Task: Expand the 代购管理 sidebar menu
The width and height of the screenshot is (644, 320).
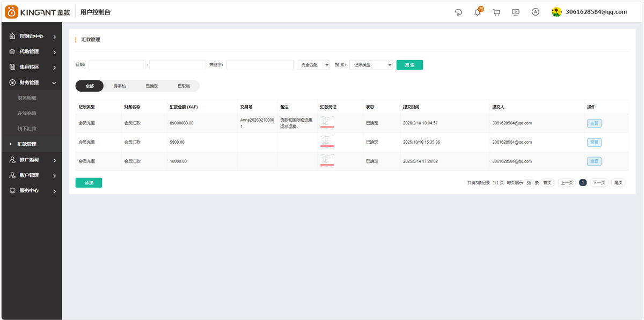Action: pos(32,52)
